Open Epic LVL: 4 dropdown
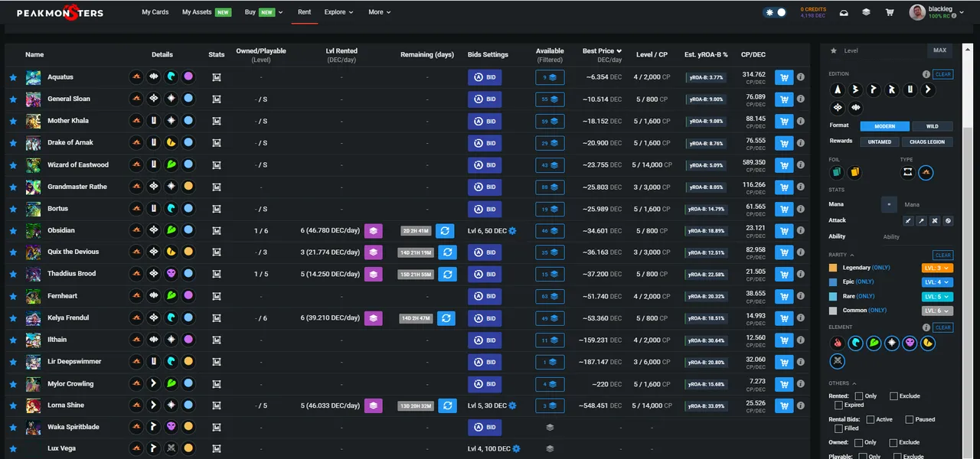Screen dimensions: 980x459 coord(937,282)
